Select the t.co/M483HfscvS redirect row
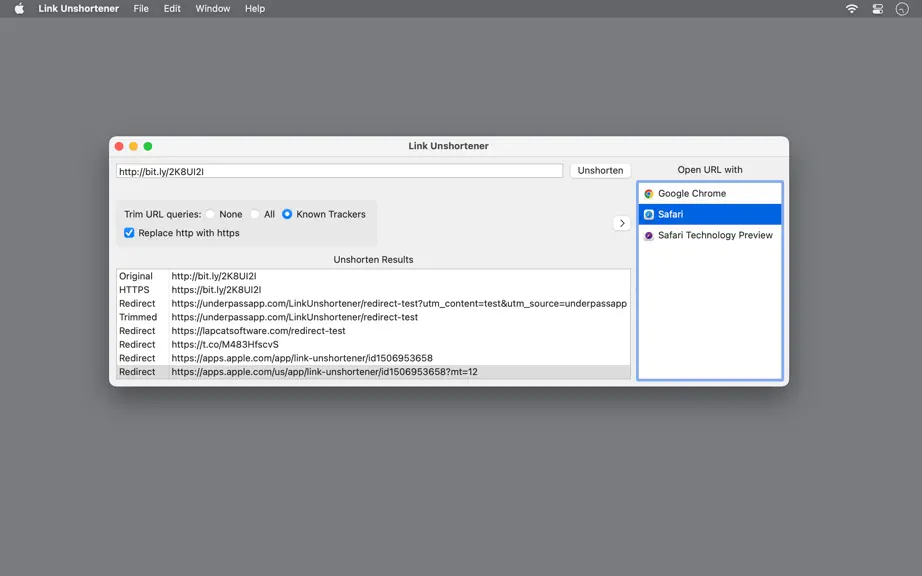 click(x=373, y=344)
